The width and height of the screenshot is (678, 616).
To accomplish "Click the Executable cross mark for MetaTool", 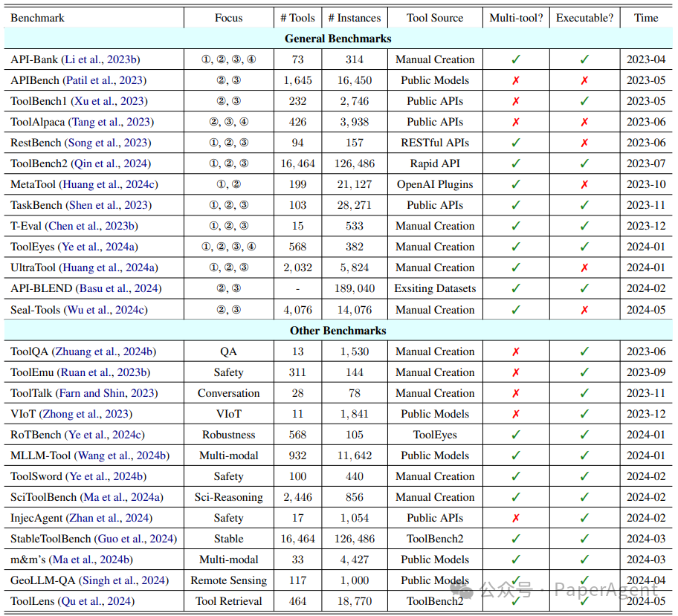I will [x=584, y=184].
